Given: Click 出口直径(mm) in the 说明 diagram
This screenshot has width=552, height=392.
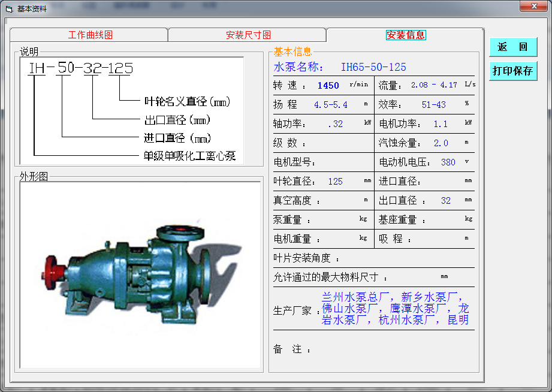Looking at the screenshot, I should [177, 120].
